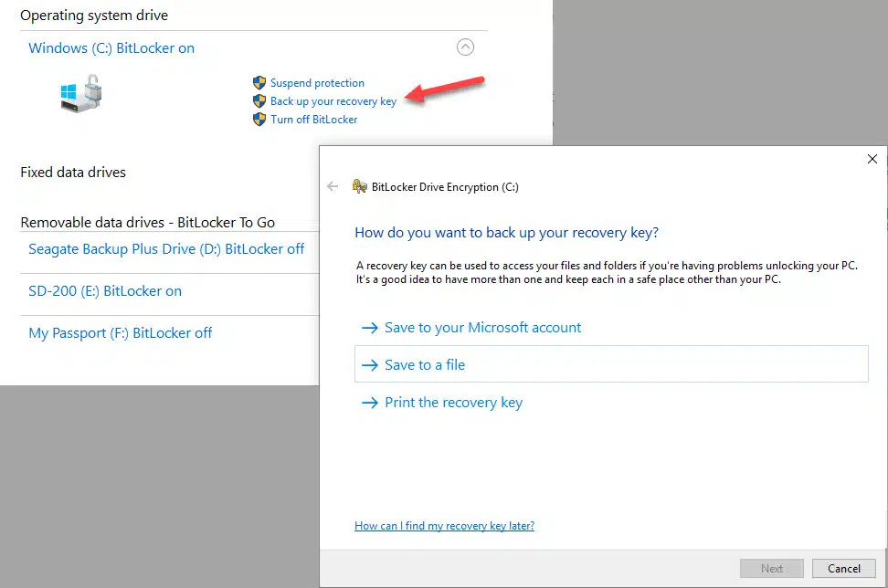Click 'How do you want to back up' heading
This screenshot has height=588, width=888.
coord(506,233)
